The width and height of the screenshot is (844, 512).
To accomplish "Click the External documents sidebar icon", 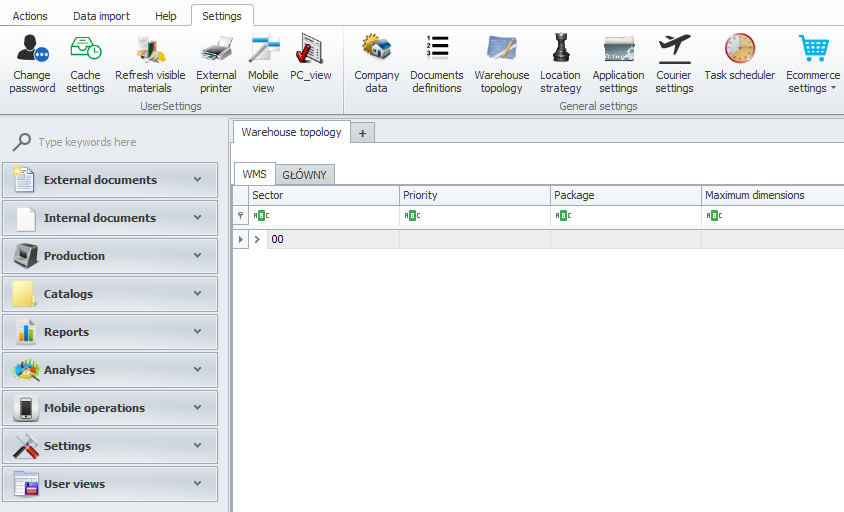I will (24, 180).
